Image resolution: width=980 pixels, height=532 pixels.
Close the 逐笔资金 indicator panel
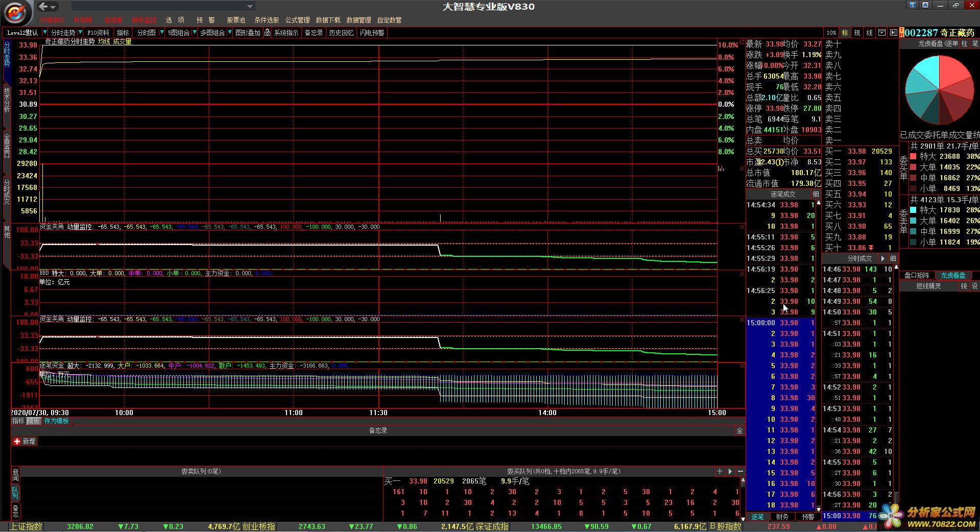point(742,366)
